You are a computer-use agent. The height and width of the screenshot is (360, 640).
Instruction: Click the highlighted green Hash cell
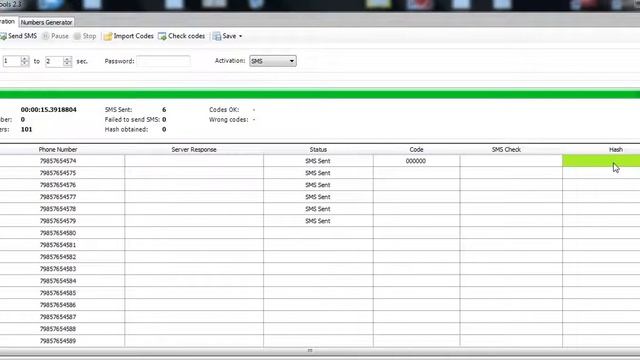coord(601,161)
